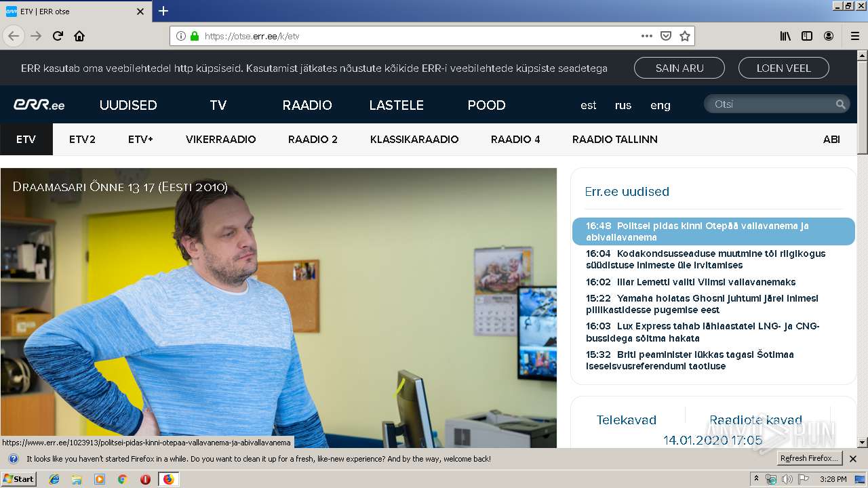The width and height of the screenshot is (868, 488).
Task: Open the Firefox home page icon
Action: 79,36
